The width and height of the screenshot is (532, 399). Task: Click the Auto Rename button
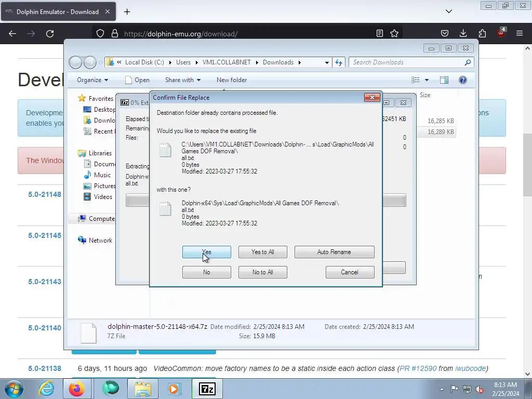pos(334,252)
